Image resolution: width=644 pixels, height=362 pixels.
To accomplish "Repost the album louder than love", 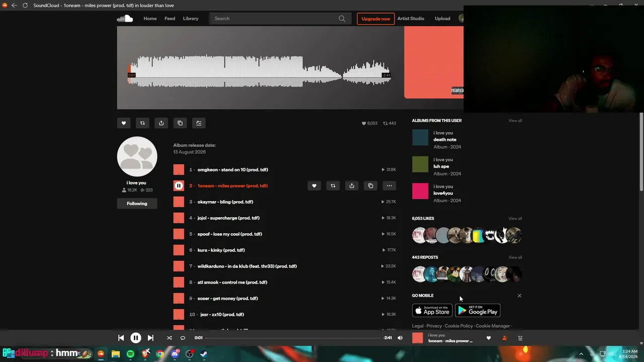I will point(142,123).
